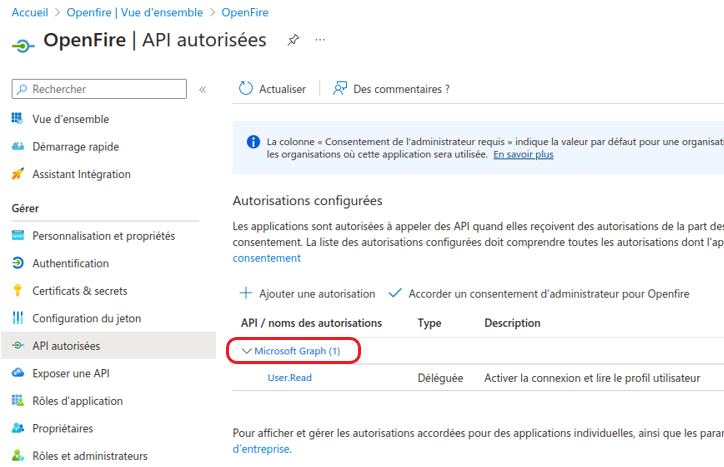
Task: Click the consentement link
Action: 266,258
